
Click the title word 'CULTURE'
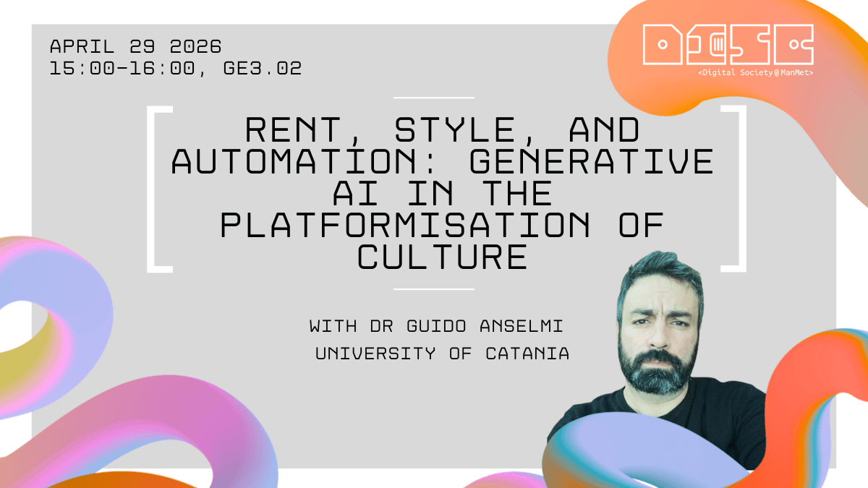pyautogui.click(x=443, y=257)
